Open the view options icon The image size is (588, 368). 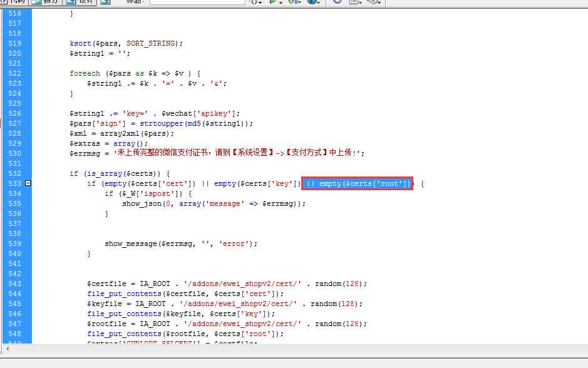355,2
